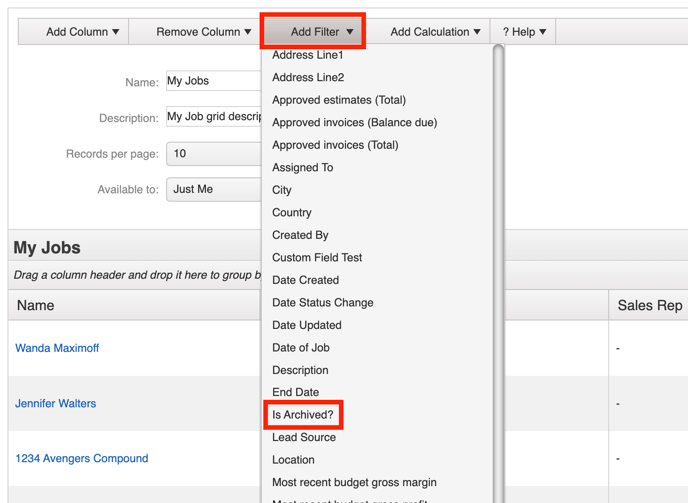Click the Name column header
The width and height of the screenshot is (688, 503).
[x=134, y=305]
